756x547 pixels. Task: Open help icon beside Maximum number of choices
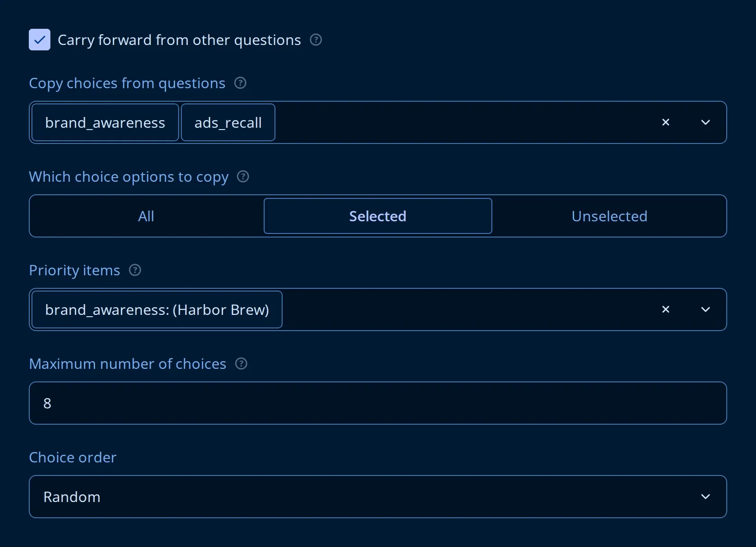click(241, 363)
